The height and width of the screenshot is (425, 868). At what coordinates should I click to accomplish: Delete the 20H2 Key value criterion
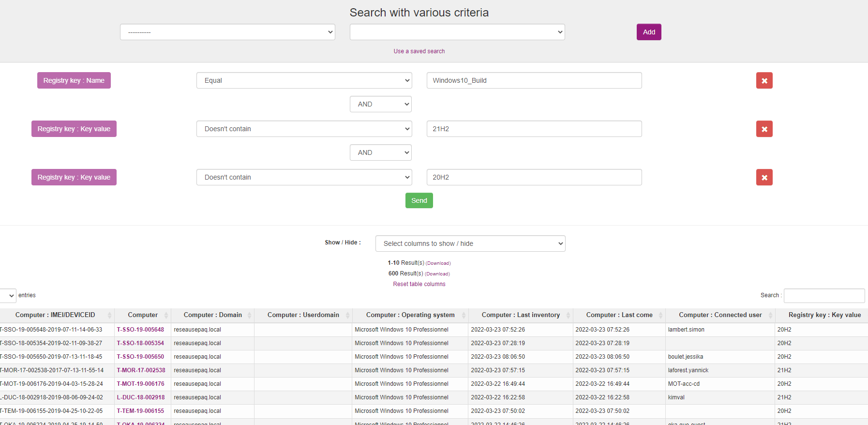764,177
